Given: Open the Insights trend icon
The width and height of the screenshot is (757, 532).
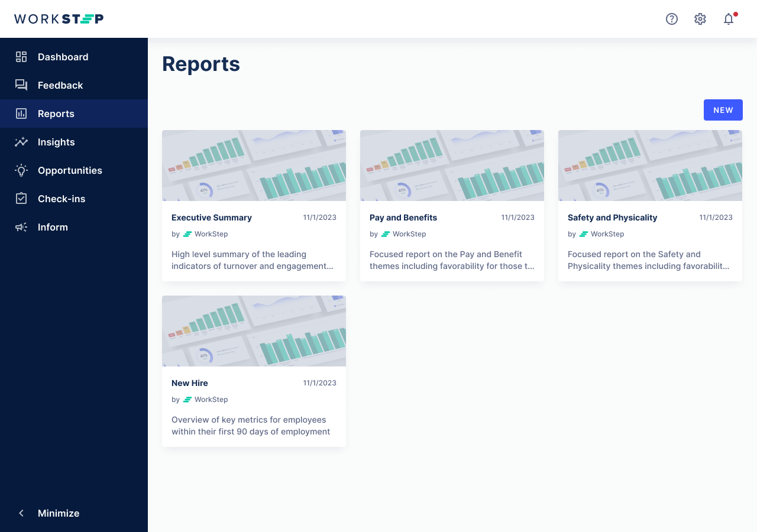Looking at the screenshot, I should click(21, 142).
